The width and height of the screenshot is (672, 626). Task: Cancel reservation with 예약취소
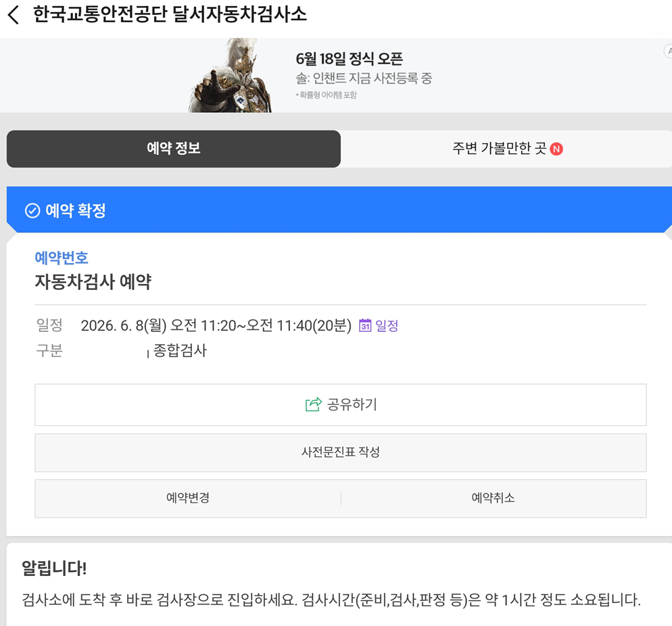[x=494, y=498]
